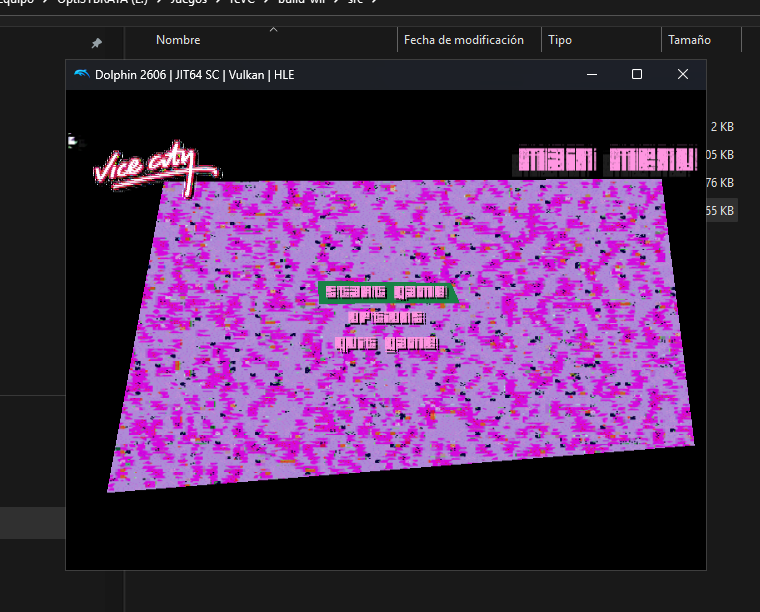Select the green highlighted Start Game menu entry

387,292
